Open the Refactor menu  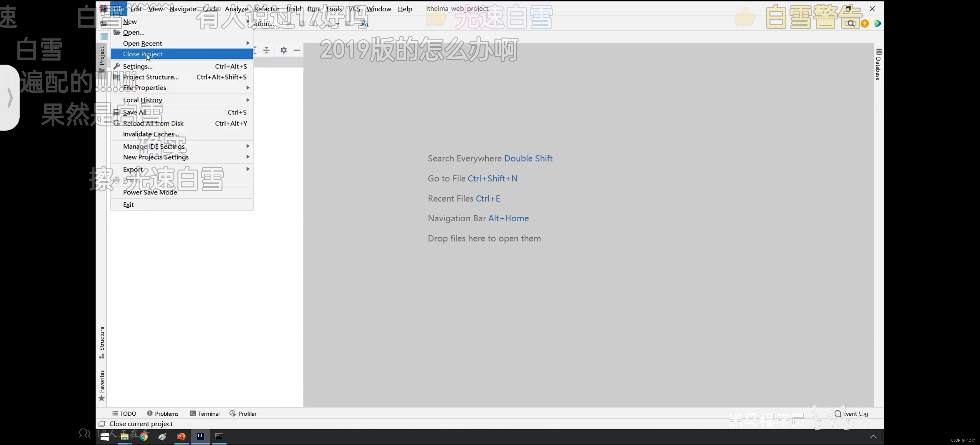pyautogui.click(x=267, y=9)
